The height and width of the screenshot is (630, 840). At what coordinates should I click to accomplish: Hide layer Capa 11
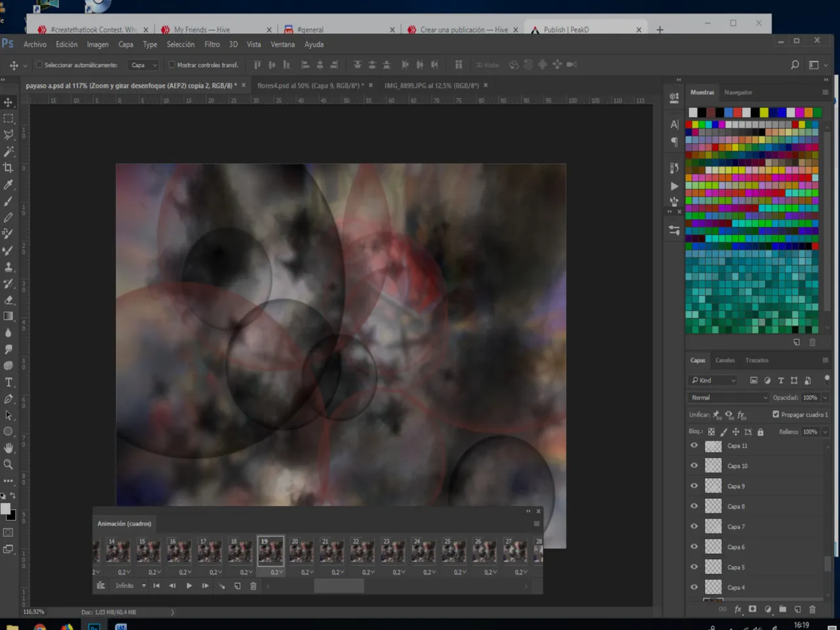tap(694, 446)
